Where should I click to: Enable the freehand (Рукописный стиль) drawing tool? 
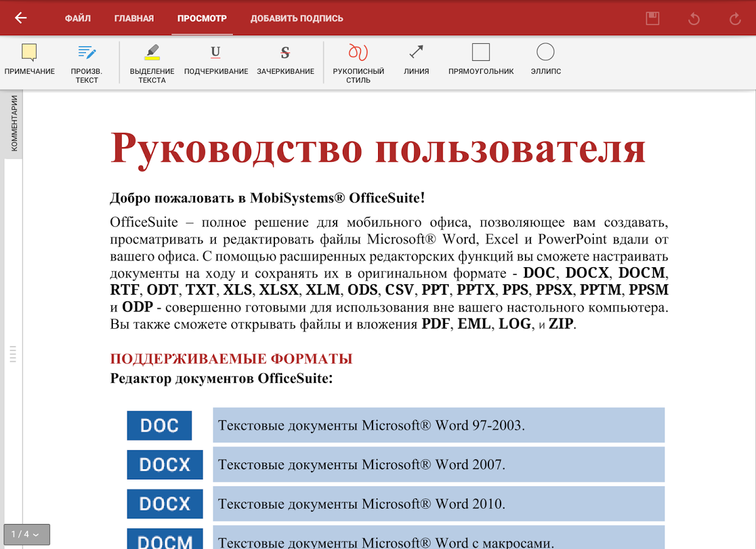click(x=358, y=53)
